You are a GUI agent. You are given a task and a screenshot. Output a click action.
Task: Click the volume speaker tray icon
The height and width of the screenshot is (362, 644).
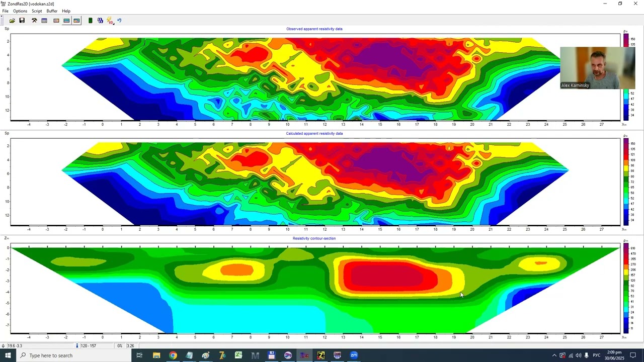click(578, 355)
